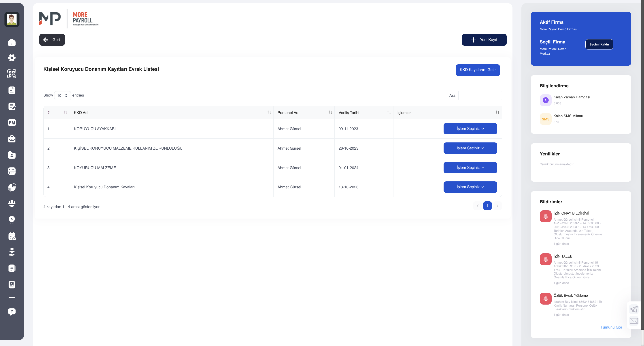Expand İşlem Seçiniz for KORUYUCU AYAKKABI row
This screenshot has height=346, width=644.
click(x=470, y=129)
